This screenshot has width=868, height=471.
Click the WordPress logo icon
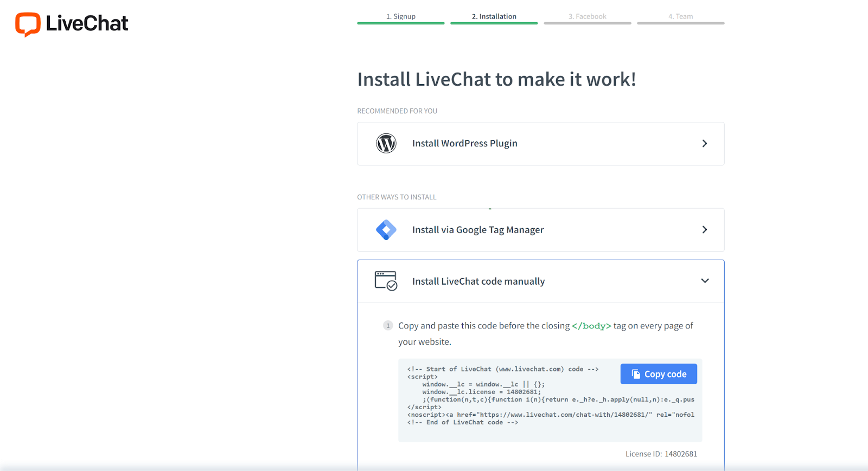(386, 144)
